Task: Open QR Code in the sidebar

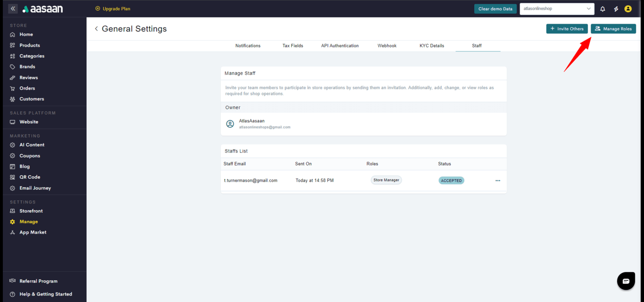Action: (29, 177)
